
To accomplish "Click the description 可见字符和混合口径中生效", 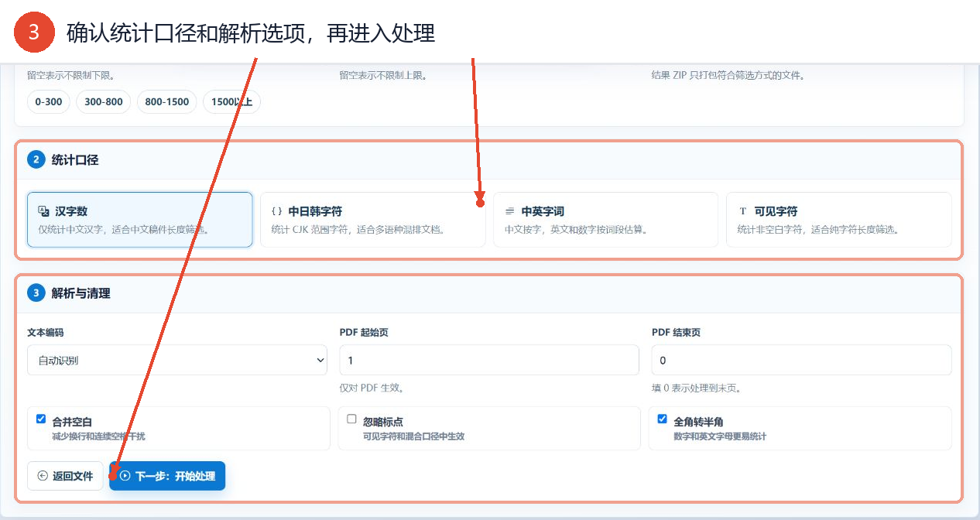I will click(x=413, y=436).
